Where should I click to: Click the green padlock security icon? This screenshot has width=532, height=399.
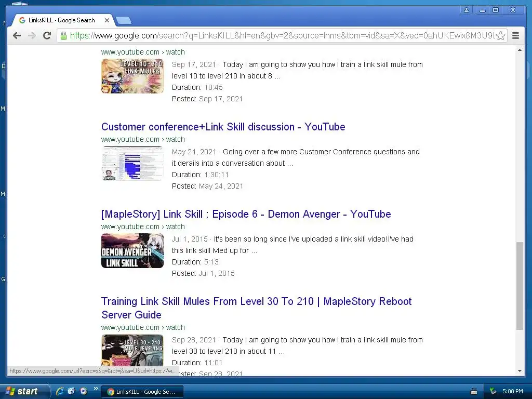[x=63, y=35]
